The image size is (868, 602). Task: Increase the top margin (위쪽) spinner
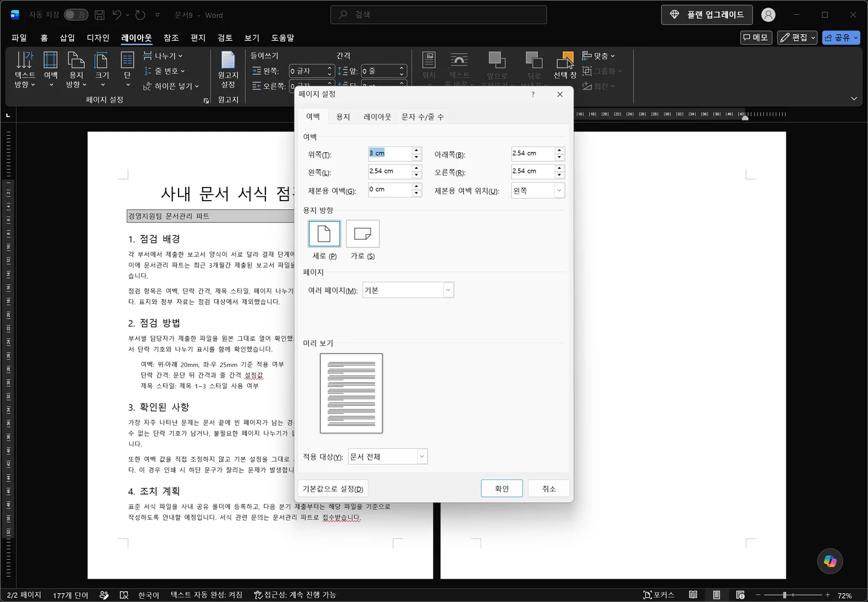click(416, 150)
